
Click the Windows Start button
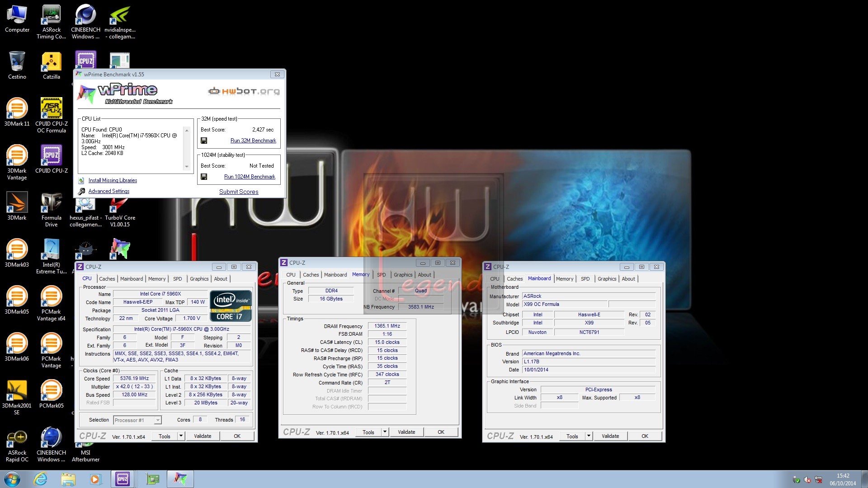pos(12,479)
